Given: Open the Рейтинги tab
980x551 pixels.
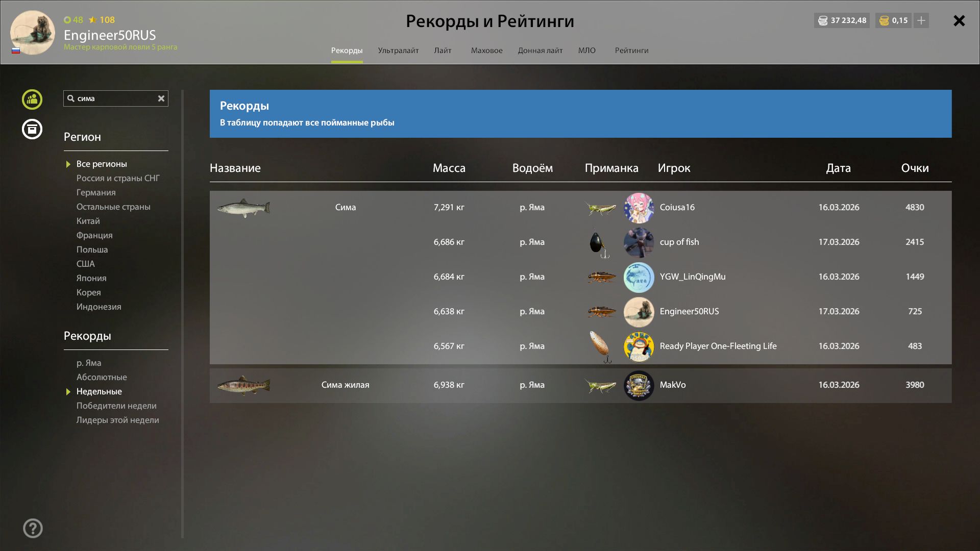Looking at the screenshot, I should 631,51.
